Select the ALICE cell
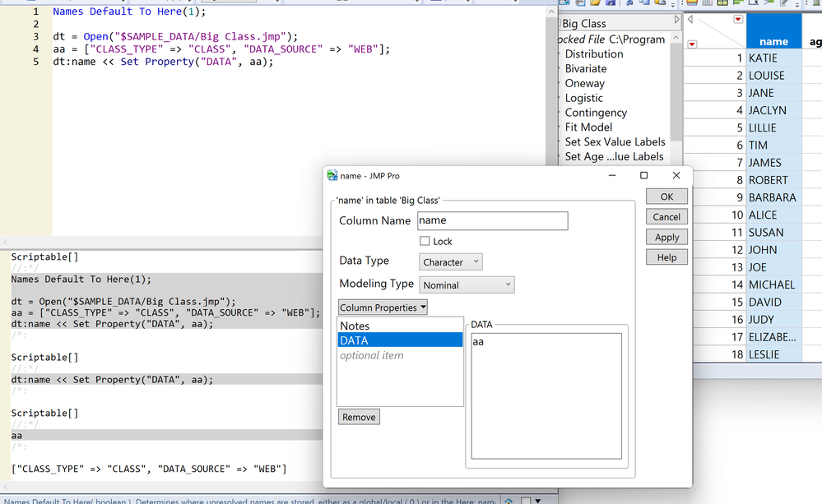Screen dimensions: 822x504 pyautogui.click(x=774, y=215)
